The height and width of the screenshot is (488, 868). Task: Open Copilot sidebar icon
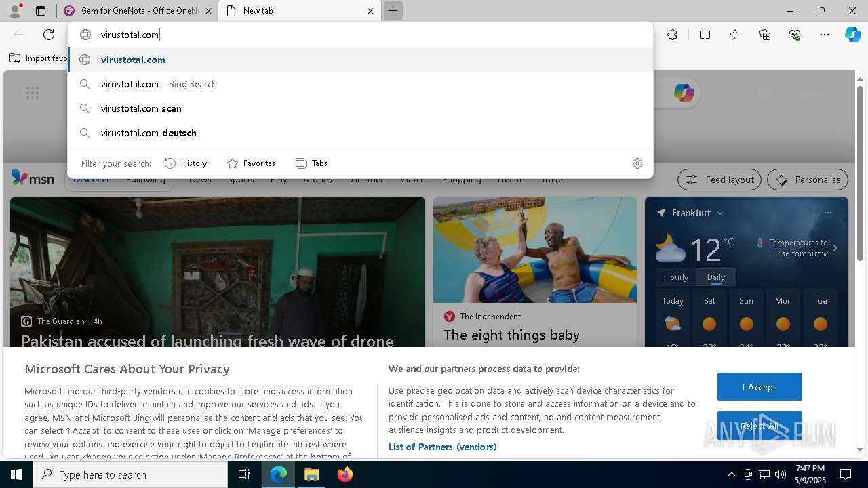click(853, 35)
